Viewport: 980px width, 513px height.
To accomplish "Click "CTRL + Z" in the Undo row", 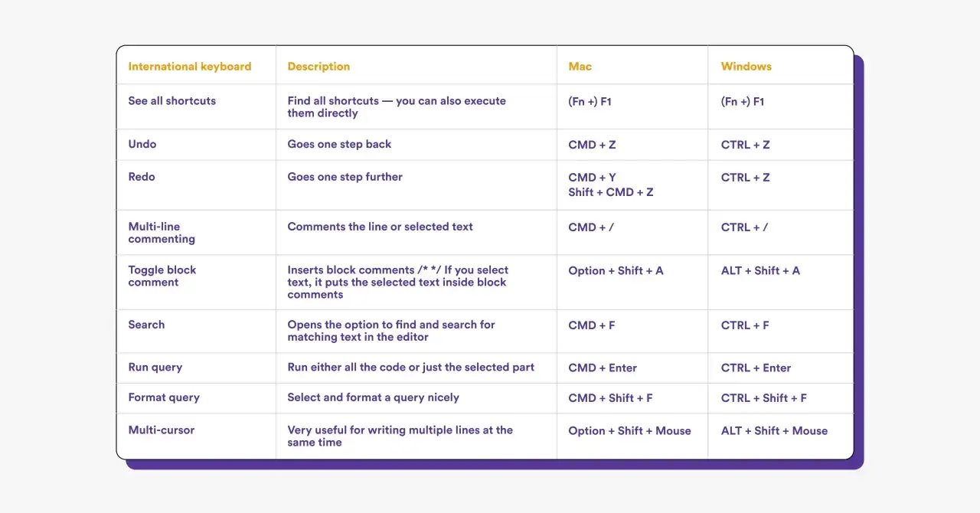I will point(745,145).
